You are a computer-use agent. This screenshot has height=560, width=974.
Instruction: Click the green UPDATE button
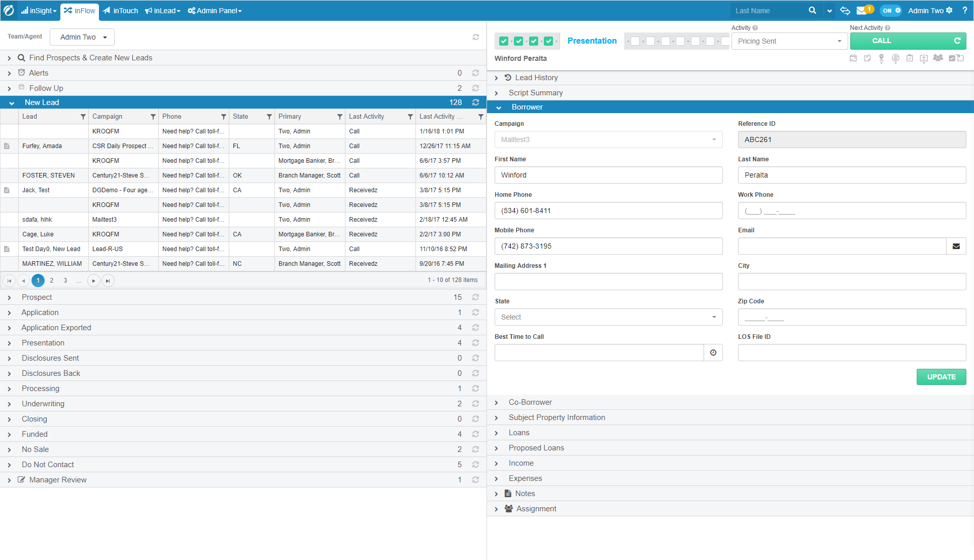pyautogui.click(x=941, y=377)
